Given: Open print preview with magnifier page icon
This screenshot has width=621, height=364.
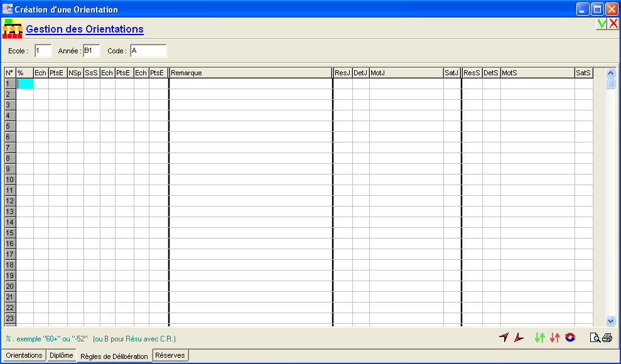Looking at the screenshot, I should [595, 338].
